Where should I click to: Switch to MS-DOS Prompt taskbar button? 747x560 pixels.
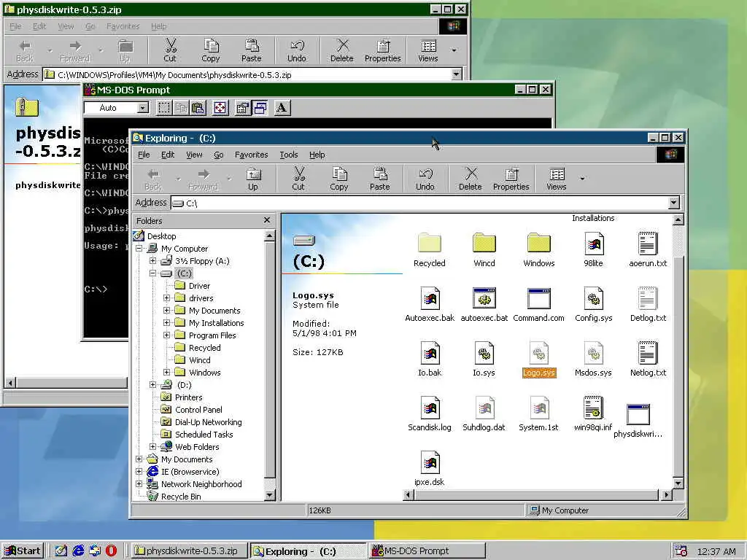(427, 551)
